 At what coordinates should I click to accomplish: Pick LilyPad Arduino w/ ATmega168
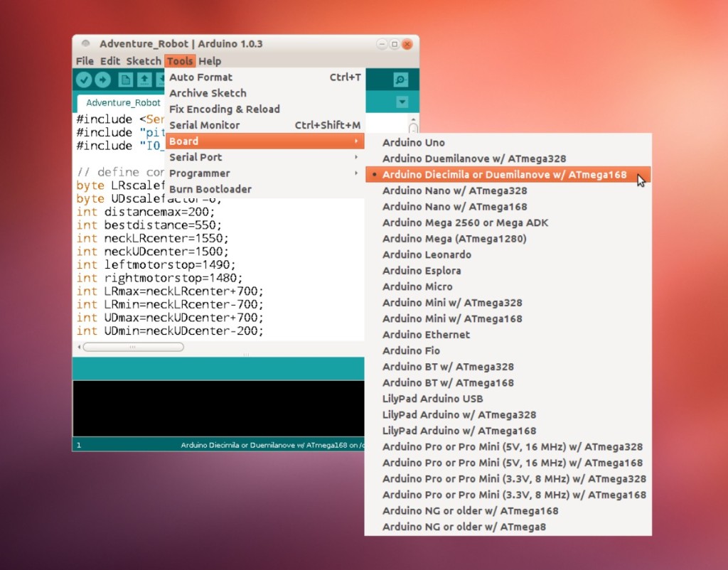point(508,431)
